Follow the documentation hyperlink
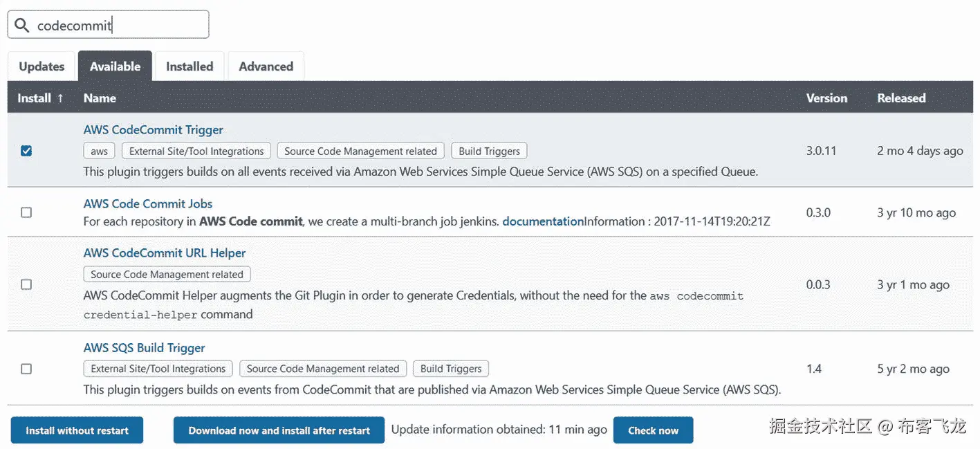 tap(543, 221)
